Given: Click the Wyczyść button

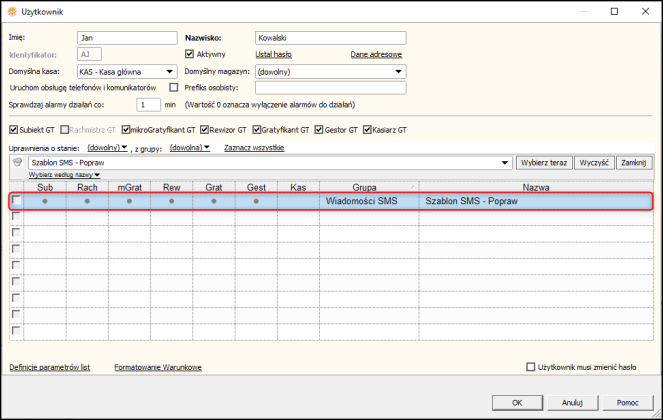Looking at the screenshot, I should click(594, 163).
